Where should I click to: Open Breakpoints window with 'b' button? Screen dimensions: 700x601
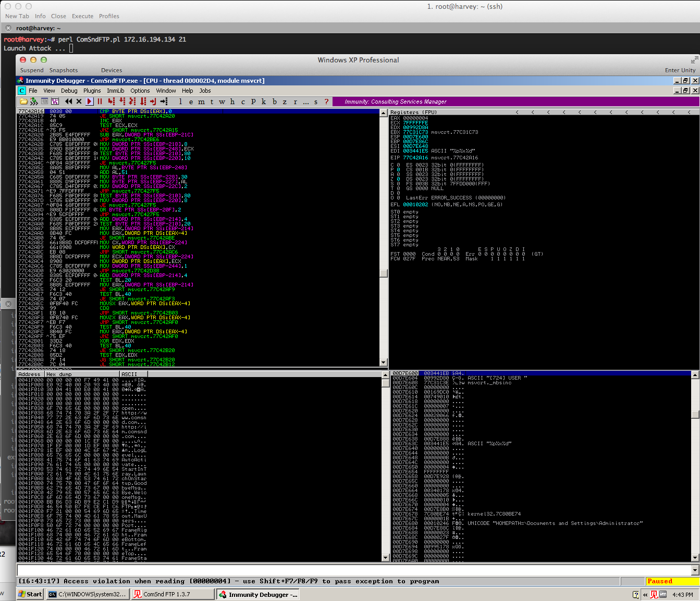click(x=275, y=102)
